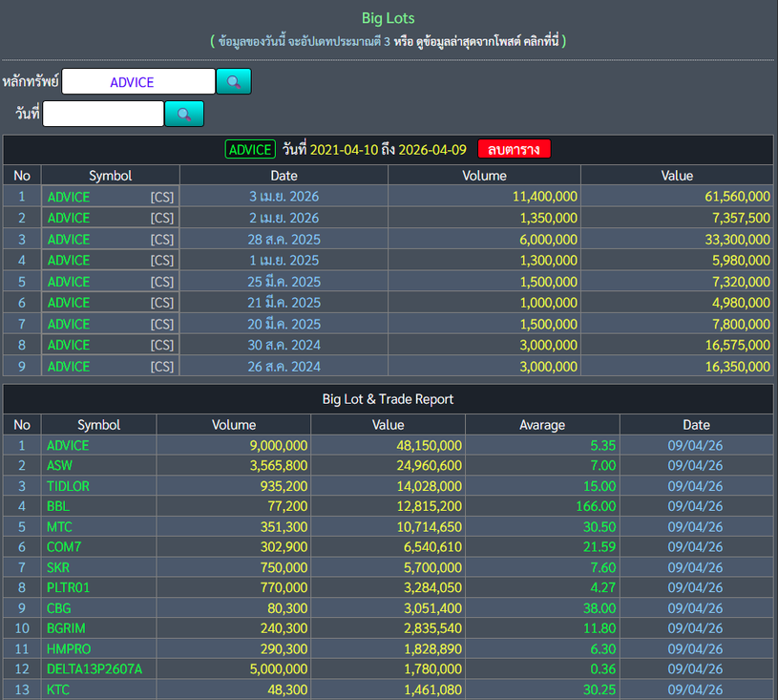
Task: Click the search icon beside the ADVICE symbol field
Action: 233,82
